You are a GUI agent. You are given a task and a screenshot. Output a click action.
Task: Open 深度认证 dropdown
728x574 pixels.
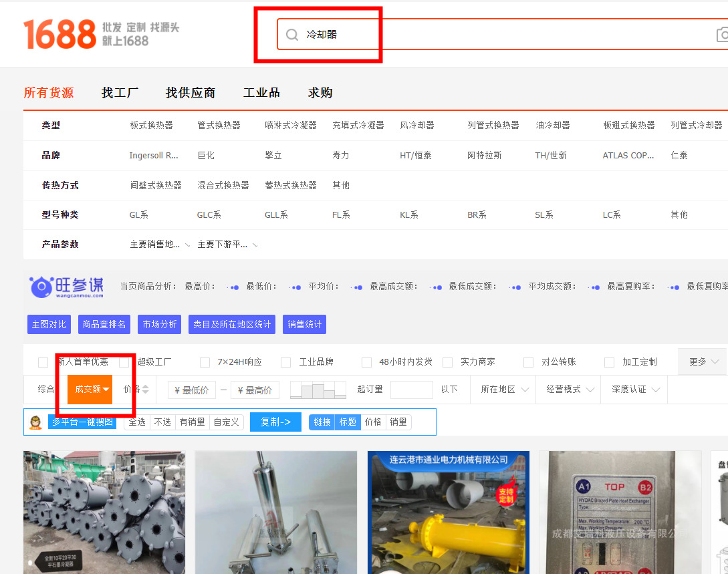(635, 390)
